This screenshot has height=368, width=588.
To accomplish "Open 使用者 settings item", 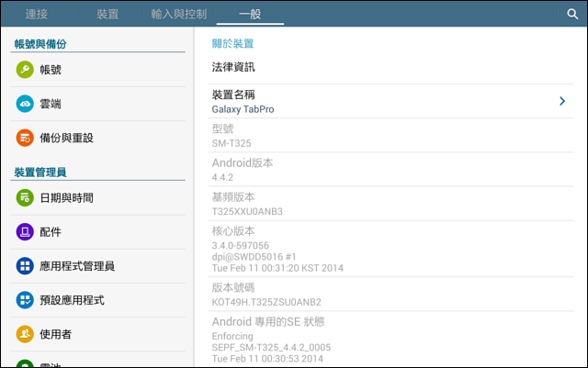I will click(98, 334).
